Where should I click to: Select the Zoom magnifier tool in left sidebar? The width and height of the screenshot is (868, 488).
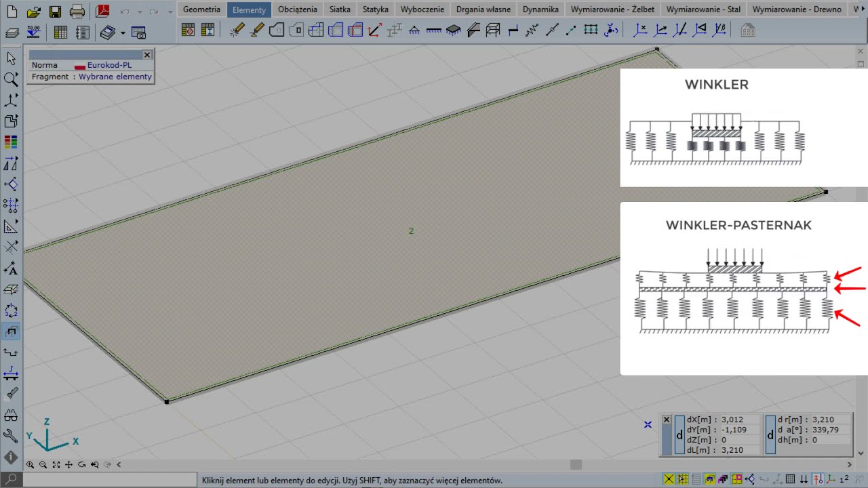11,79
